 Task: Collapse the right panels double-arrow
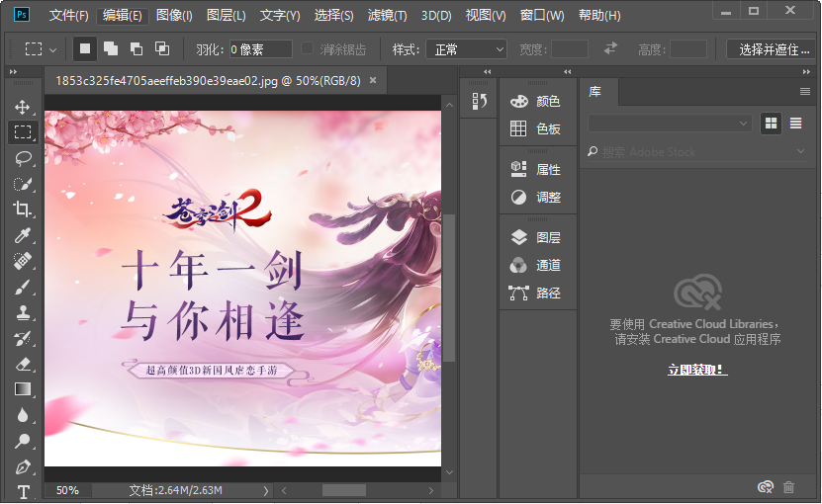(806, 72)
